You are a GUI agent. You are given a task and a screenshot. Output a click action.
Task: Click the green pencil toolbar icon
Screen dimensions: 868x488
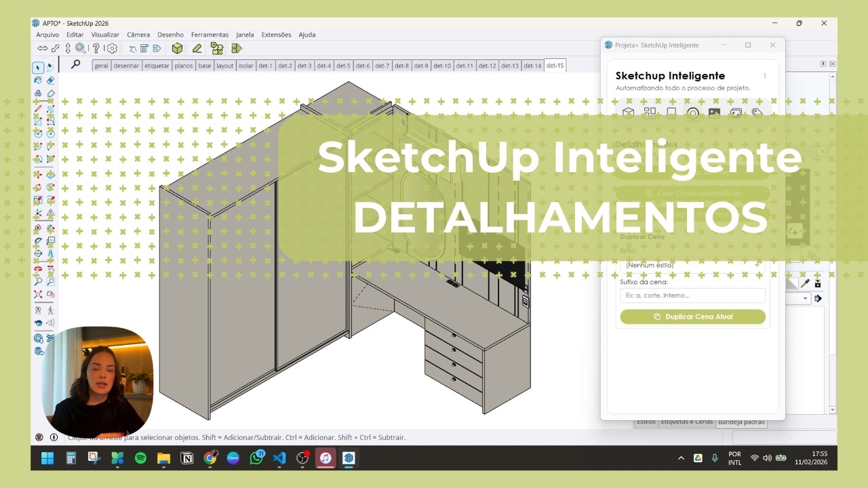point(197,48)
